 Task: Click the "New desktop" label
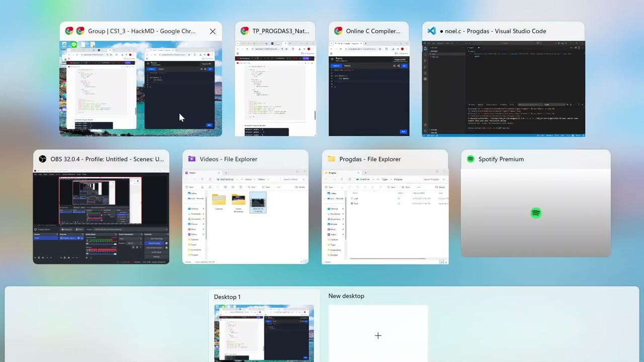346,296
